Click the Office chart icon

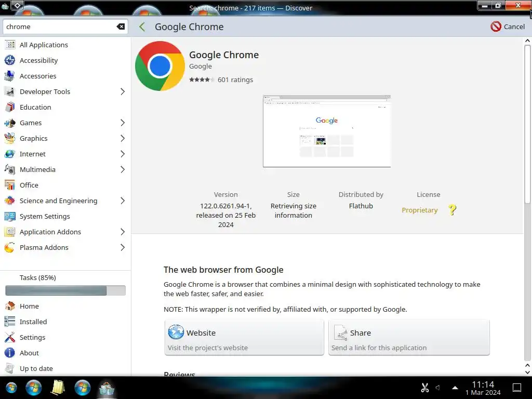[x=10, y=185]
